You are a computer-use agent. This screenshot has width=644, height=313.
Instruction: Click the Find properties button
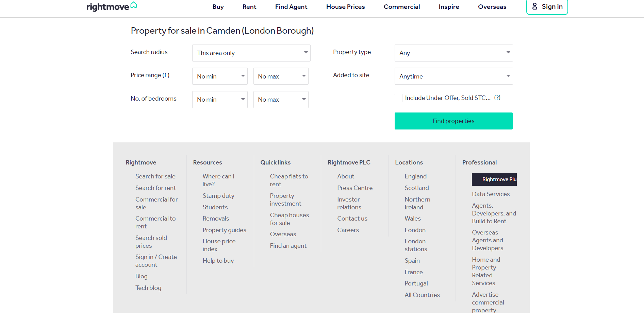tap(453, 121)
